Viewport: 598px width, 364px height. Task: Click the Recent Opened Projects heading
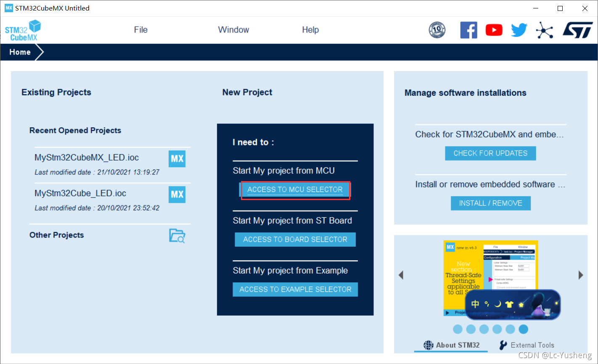pyautogui.click(x=75, y=130)
